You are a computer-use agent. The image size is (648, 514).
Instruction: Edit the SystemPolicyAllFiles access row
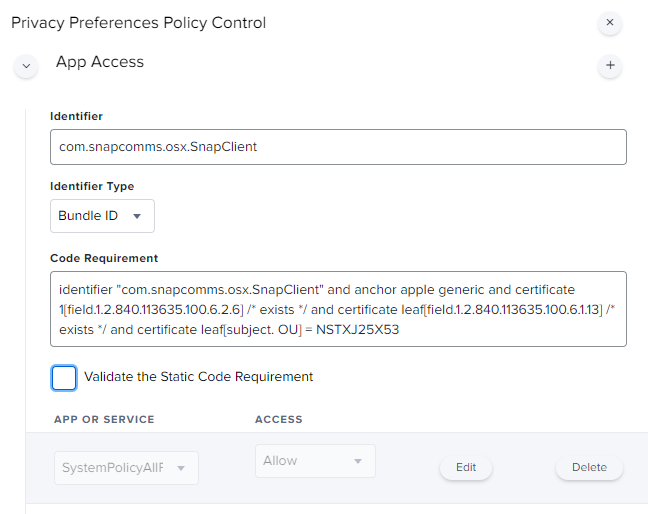click(x=466, y=467)
